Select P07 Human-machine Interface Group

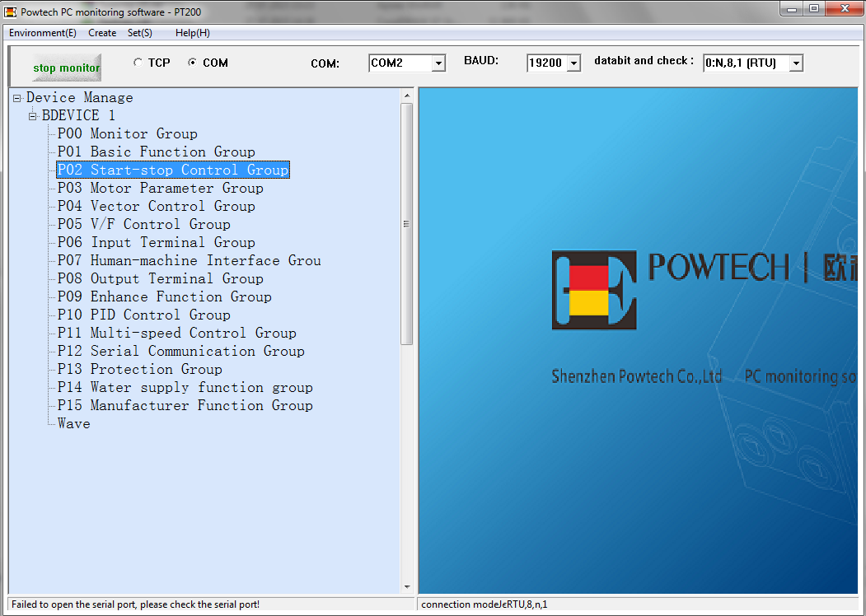pos(189,260)
